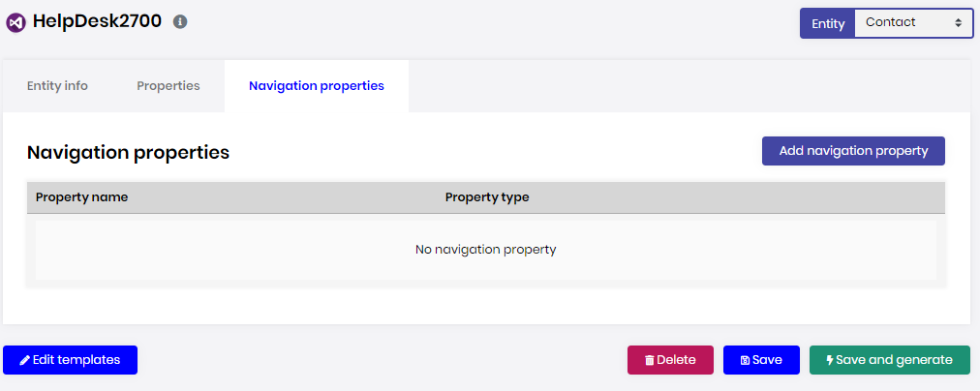Select the Navigation properties tab

point(317,86)
